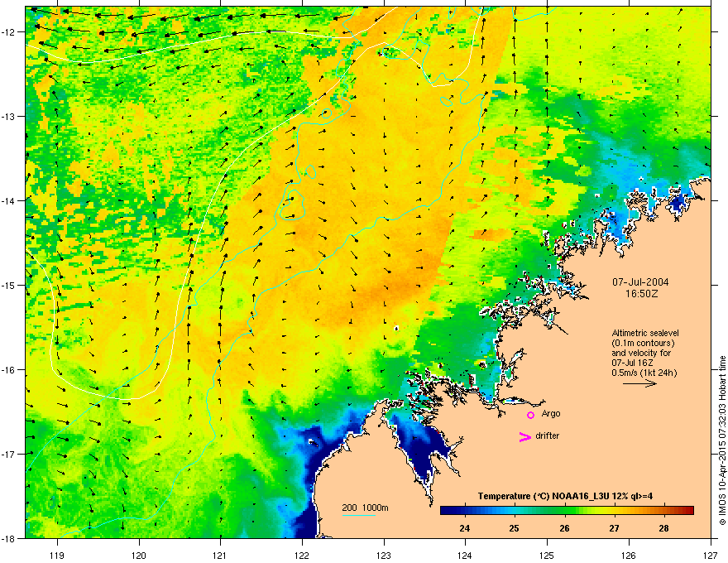Viewport: 728px width, 563px height.
Task: Click the 'and velocity for' caption line
Action: tap(641, 353)
